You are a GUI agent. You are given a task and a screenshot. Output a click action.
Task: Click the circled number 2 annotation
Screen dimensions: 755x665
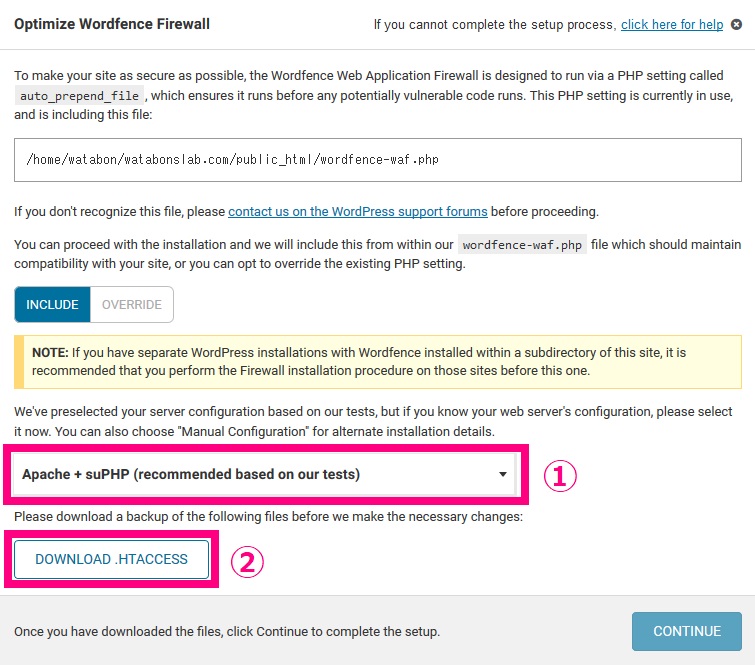click(247, 562)
